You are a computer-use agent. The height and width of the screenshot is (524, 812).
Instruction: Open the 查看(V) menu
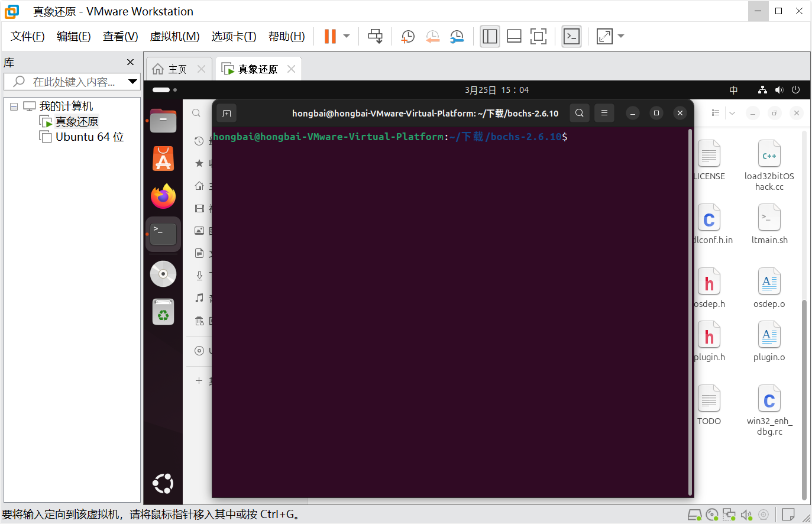(121, 37)
